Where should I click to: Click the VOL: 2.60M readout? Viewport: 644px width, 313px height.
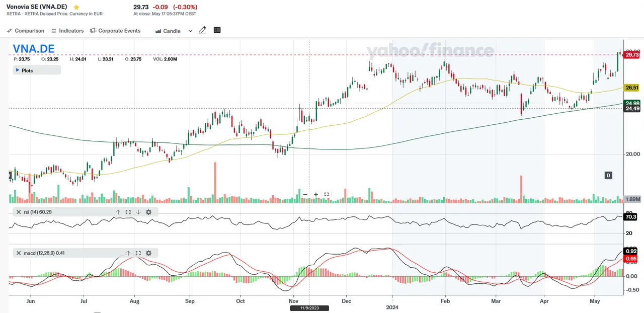pos(165,59)
